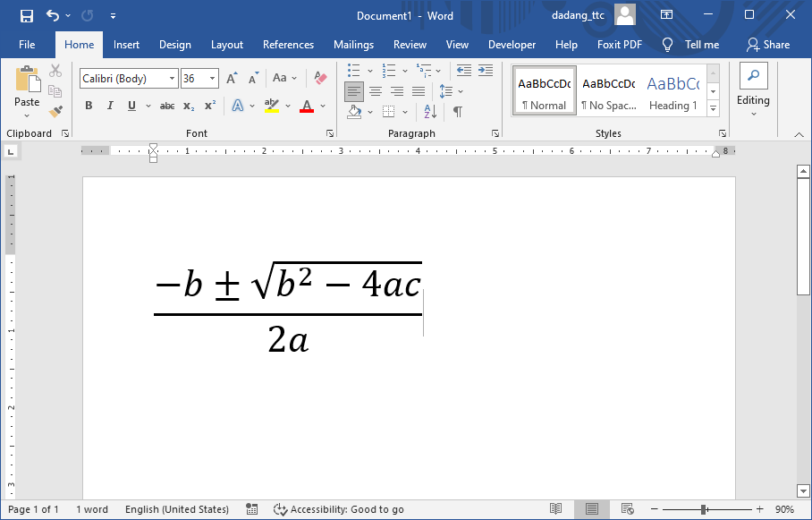Apply the Heading 1 style
The height and width of the screenshot is (520, 812).
pos(672,90)
